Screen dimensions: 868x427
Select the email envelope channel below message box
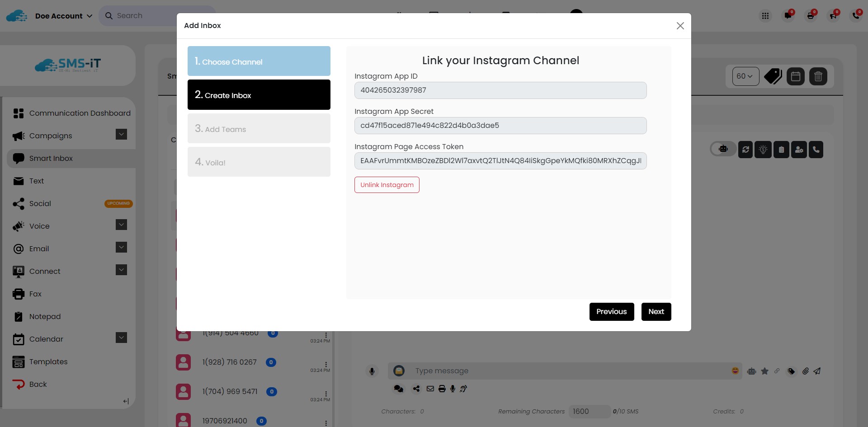pyautogui.click(x=430, y=389)
